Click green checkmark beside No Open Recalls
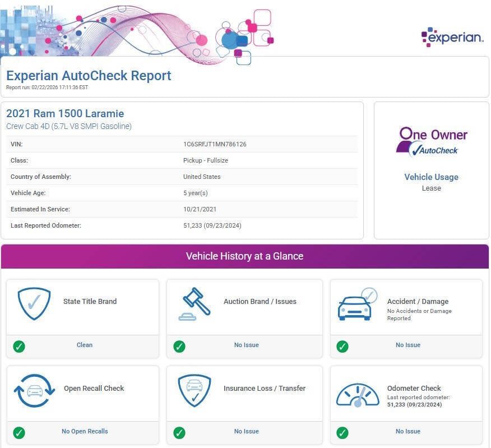 pyautogui.click(x=19, y=433)
